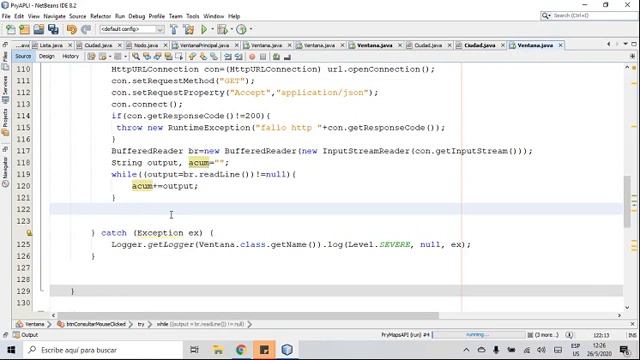
Task: Click the running task progress bar
Action: click(478, 335)
